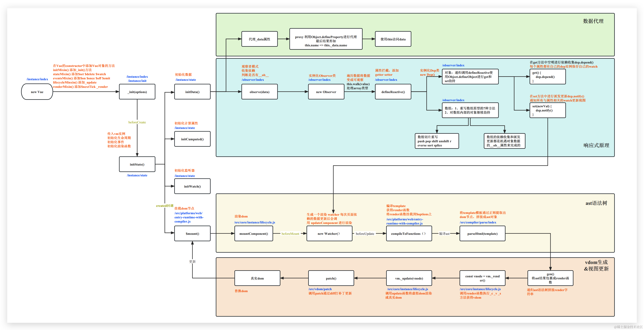This screenshot has width=644, height=330.
Task: Select the new Watcher() box
Action: click(329, 234)
